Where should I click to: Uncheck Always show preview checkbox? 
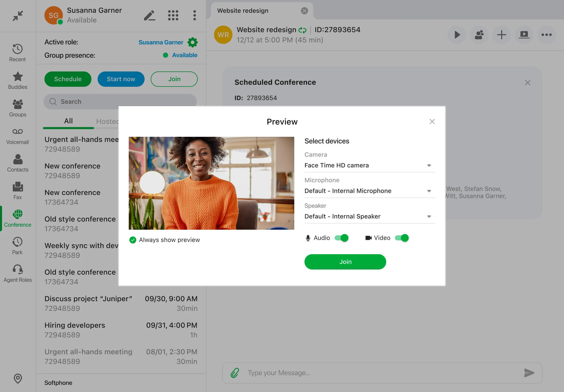click(x=133, y=240)
